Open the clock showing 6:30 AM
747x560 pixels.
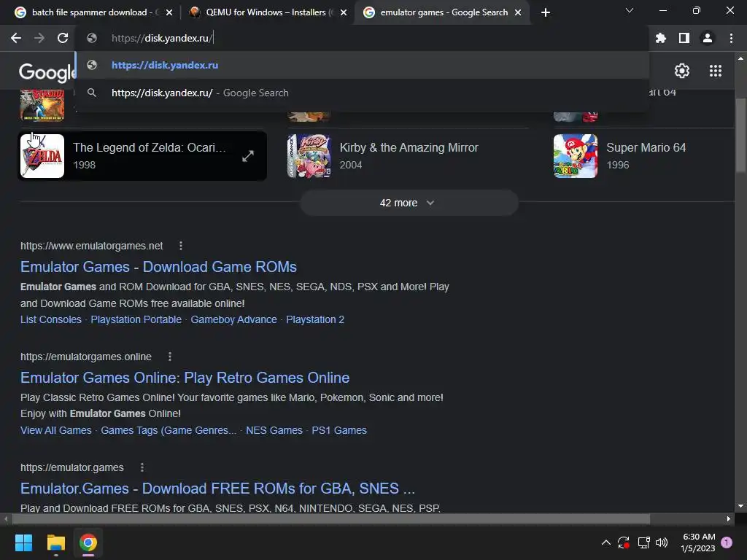coord(698,542)
